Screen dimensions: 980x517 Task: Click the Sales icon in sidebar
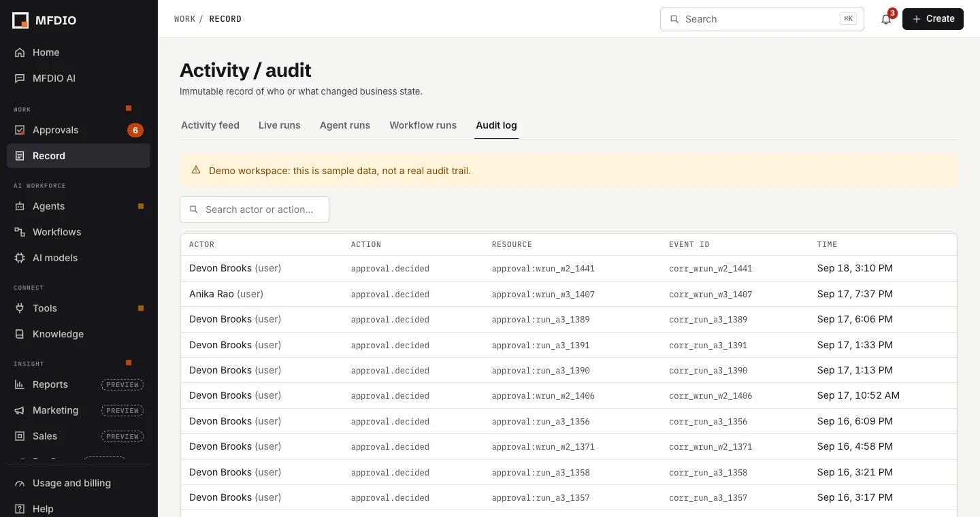(x=20, y=436)
